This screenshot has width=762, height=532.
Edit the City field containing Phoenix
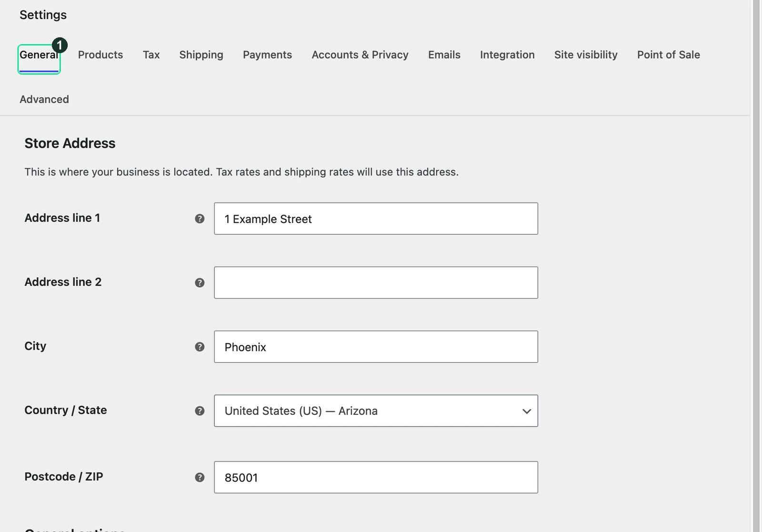(x=376, y=347)
